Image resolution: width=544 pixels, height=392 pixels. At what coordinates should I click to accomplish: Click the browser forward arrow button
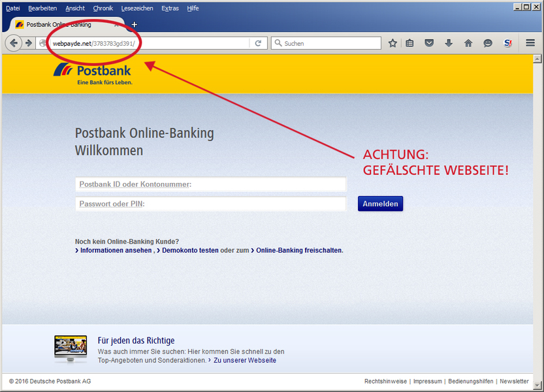[x=29, y=43]
